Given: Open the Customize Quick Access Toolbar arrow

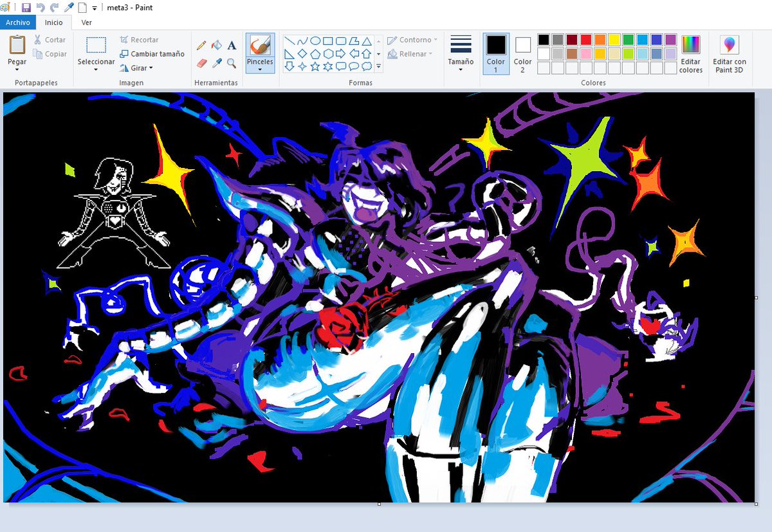Looking at the screenshot, I should [x=95, y=8].
